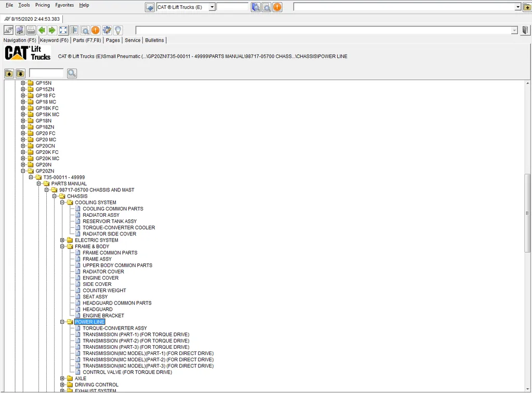Image resolution: width=532 pixels, height=393 pixels.
Task: Click the blue book search icon in top bar
Action: pos(256,7)
